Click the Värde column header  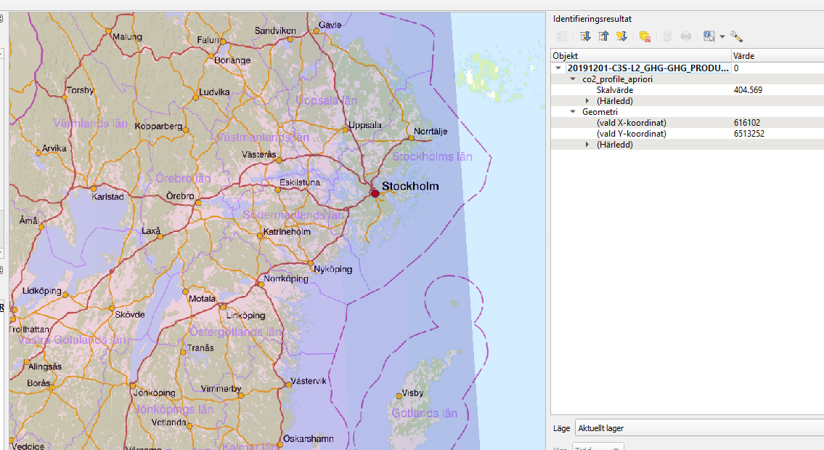point(776,56)
